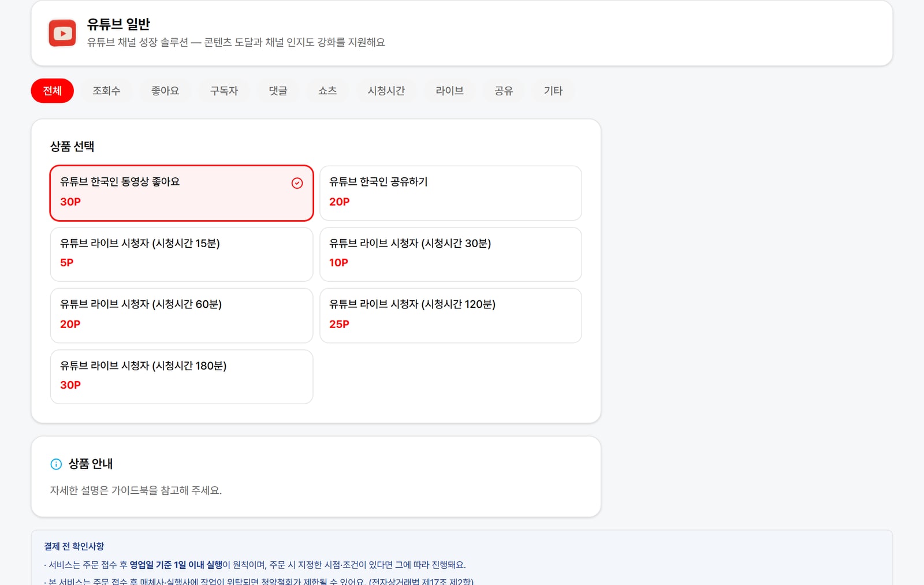Open the 쇼츠 tab
Image resolution: width=924 pixels, height=585 pixels.
click(x=327, y=91)
